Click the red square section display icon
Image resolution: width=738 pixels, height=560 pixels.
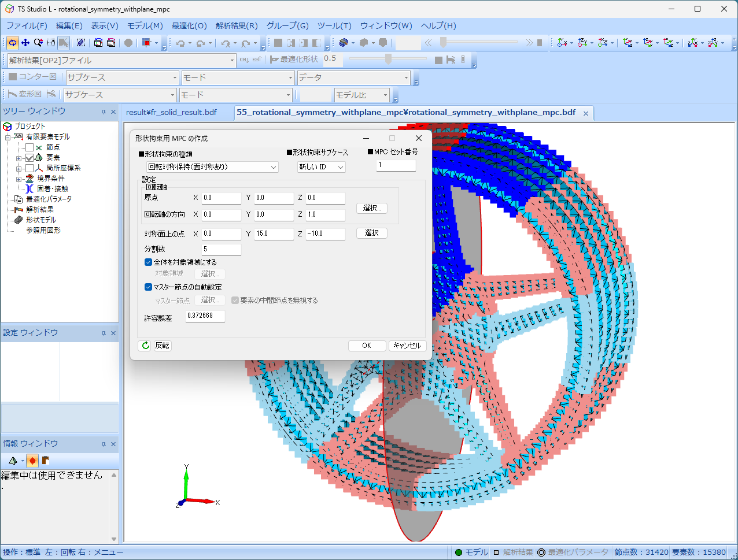148,43
